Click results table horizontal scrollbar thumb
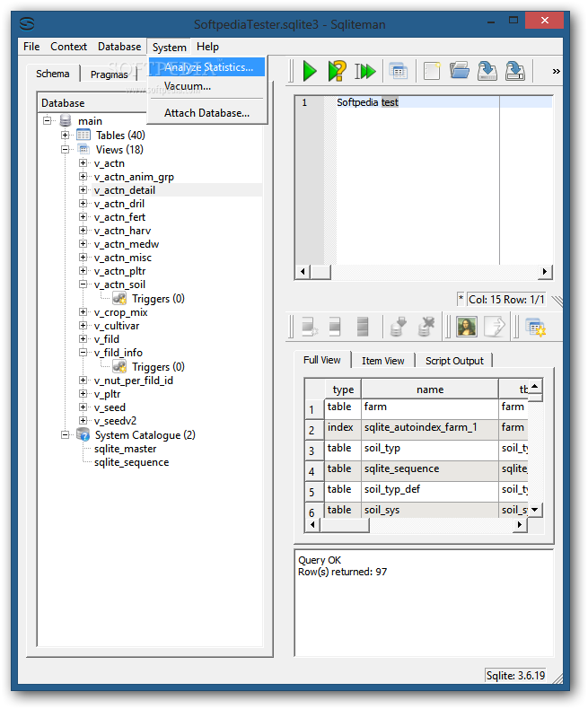Viewport: 588px width, 709px height. [x=344, y=524]
